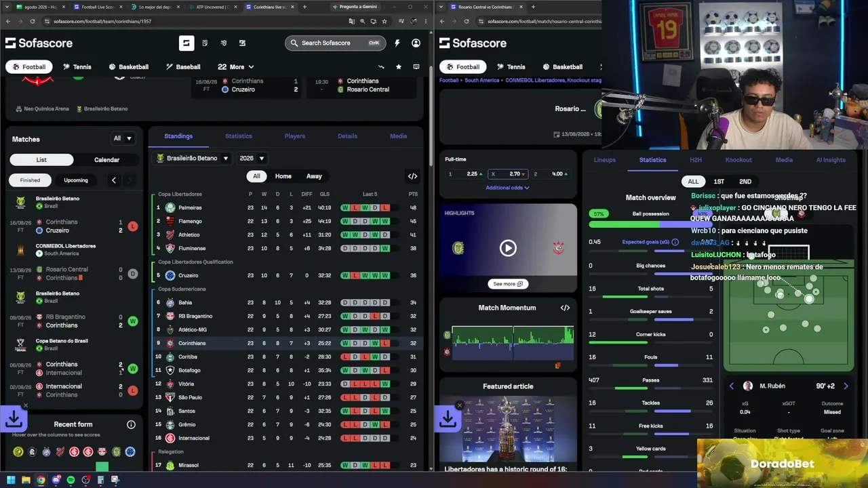
Task: Click the Flamengo crest in standings table
Action: 170,221
